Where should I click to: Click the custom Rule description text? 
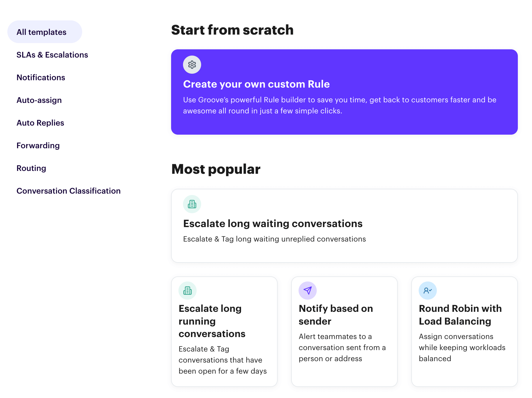click(340, 105)
